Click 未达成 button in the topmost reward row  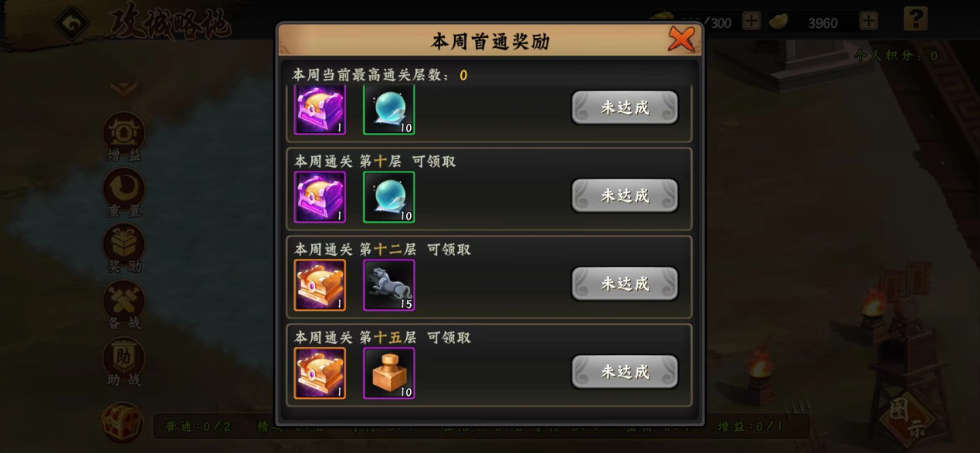coord(625,107)
